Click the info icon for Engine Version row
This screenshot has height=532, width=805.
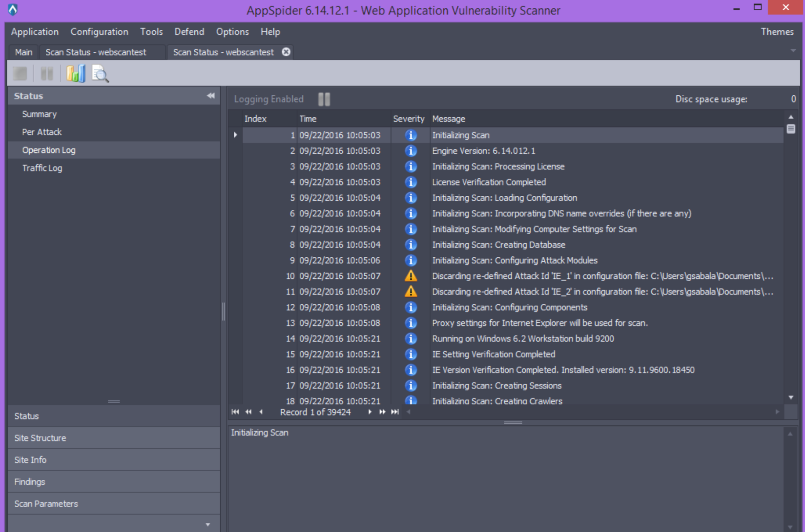click(411, 151)
